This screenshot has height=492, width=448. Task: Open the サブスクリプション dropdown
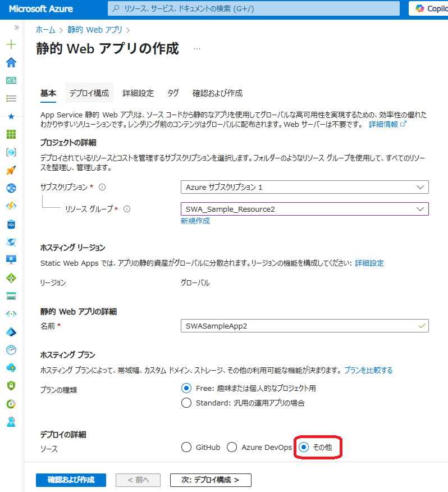click(x=305, y=188)
